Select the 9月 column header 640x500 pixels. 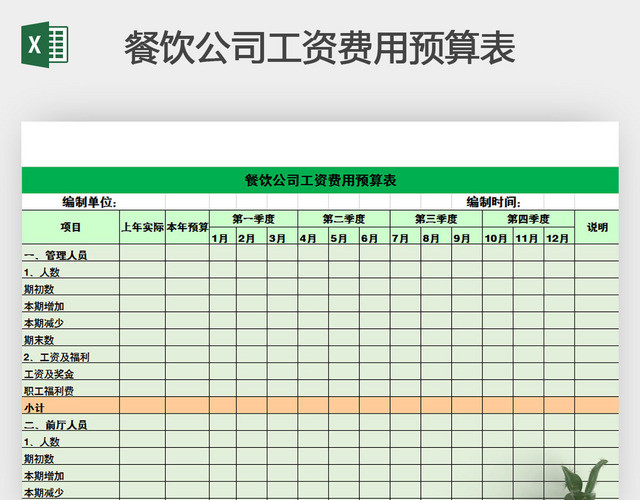[x=467, y=238]
